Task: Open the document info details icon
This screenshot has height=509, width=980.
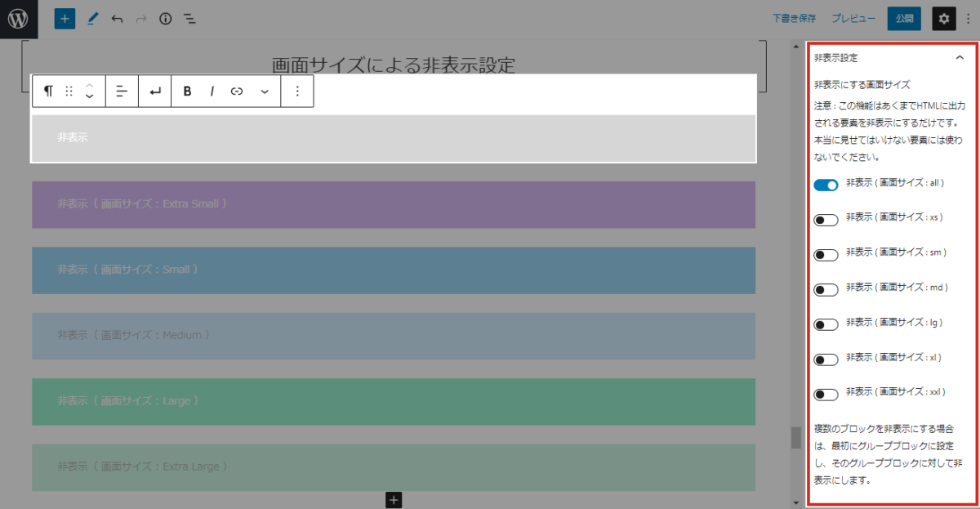Action: [166, 19]
